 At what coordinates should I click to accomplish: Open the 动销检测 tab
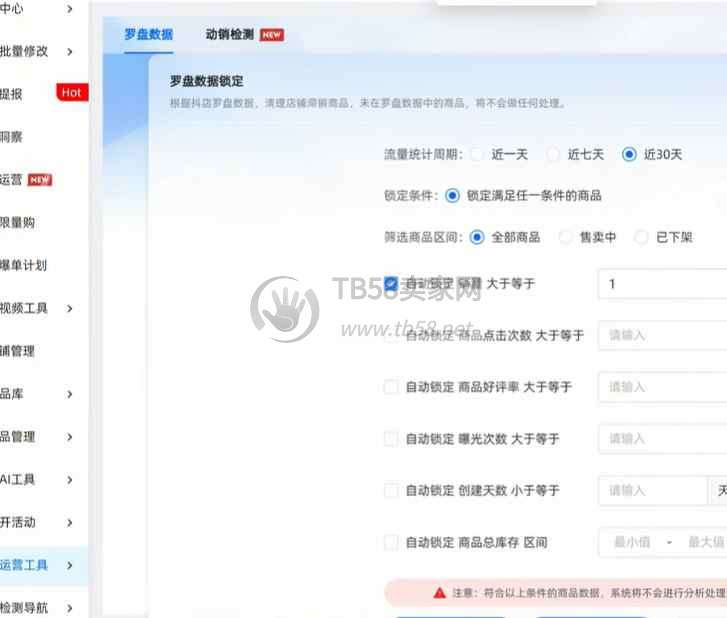tap(230, 34)
